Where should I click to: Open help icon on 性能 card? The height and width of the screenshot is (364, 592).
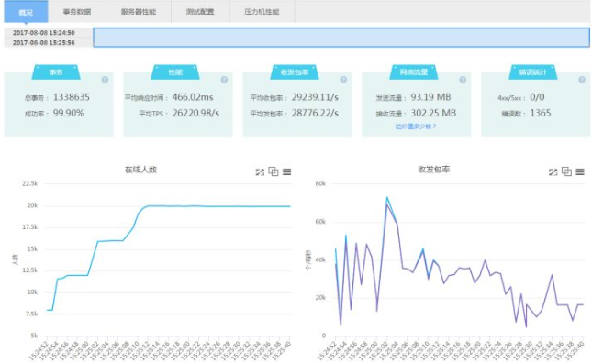224,80
